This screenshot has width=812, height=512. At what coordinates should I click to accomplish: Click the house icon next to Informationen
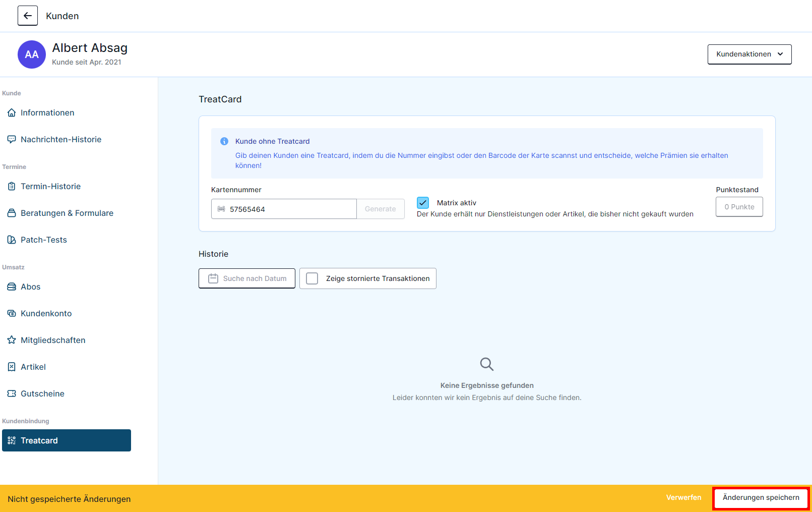point(12,112)
